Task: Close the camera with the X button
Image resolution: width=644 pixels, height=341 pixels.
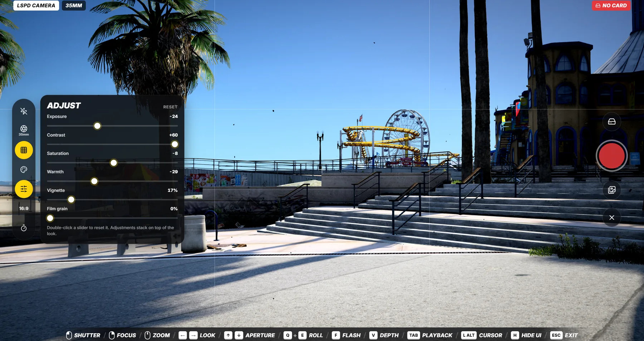Action: (611, 218)
